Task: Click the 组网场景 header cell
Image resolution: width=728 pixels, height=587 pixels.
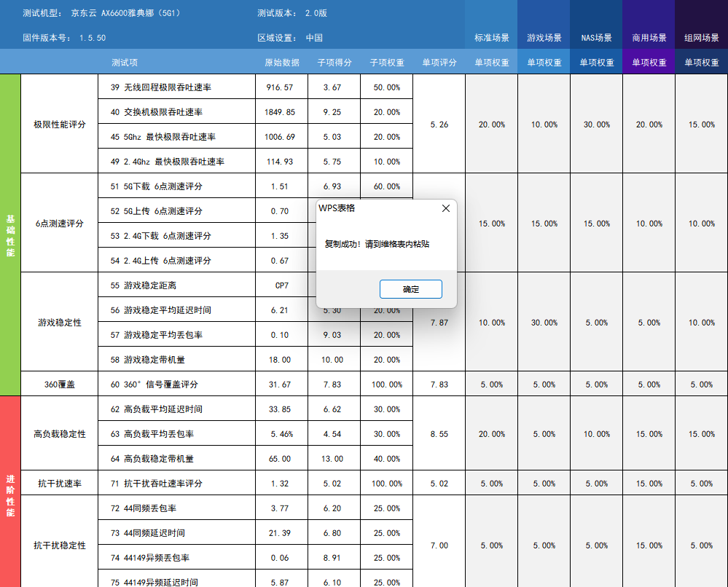Action: pyautogui.click(x=701, y=38)
